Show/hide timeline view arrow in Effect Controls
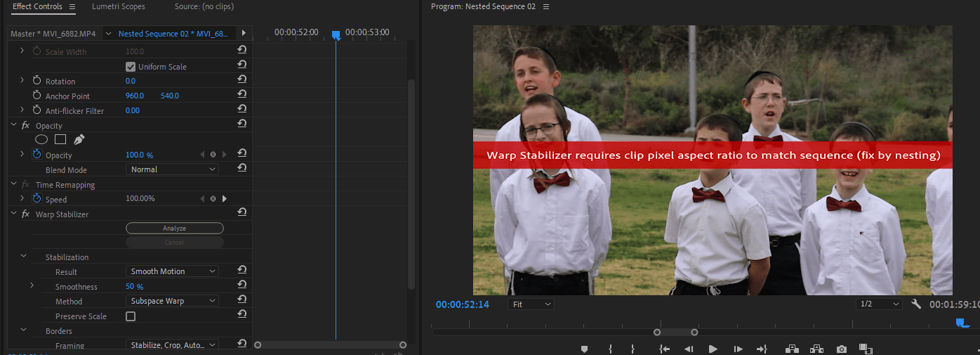This screenshot has height=355, width=980. coord(244,33)
